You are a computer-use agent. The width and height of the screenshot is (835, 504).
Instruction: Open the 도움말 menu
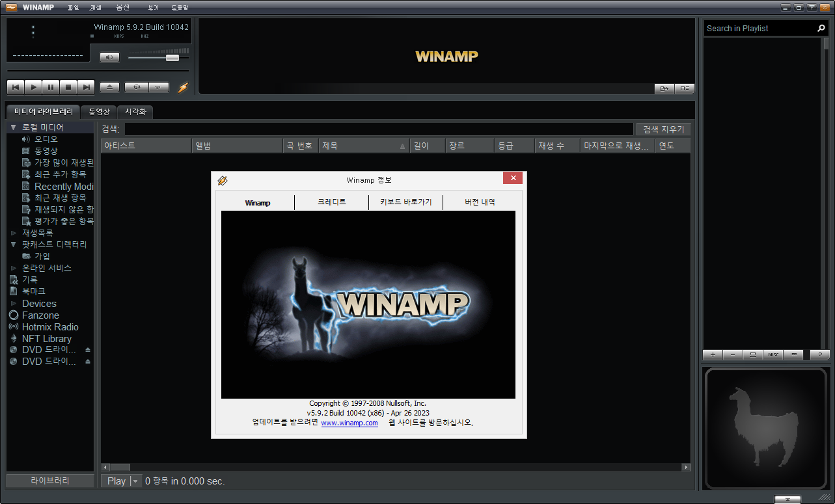(180, 8)
